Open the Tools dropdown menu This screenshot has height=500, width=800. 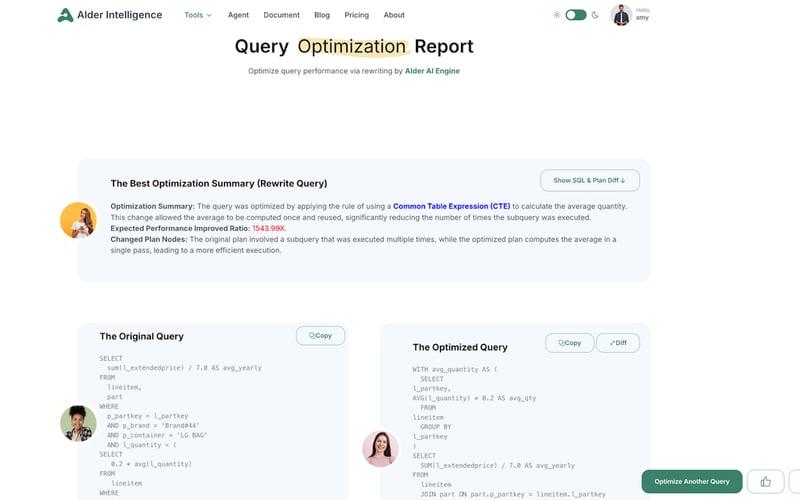198,15
